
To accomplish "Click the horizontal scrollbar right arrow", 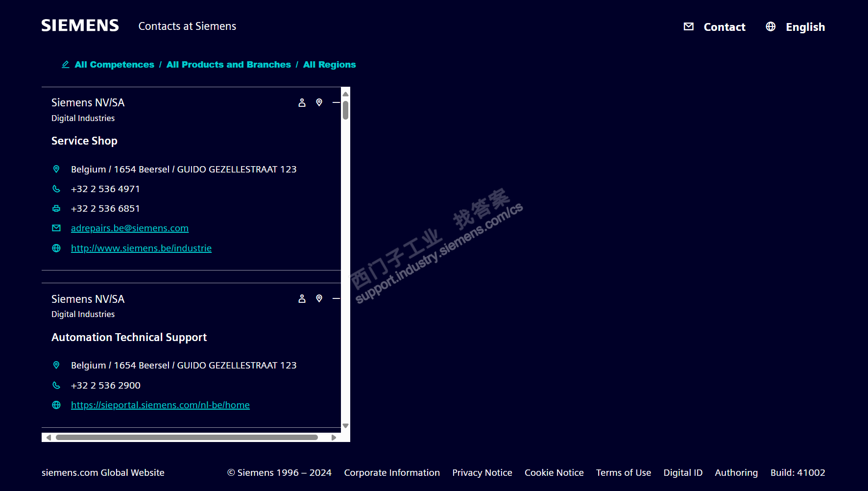I will point(334,437).
